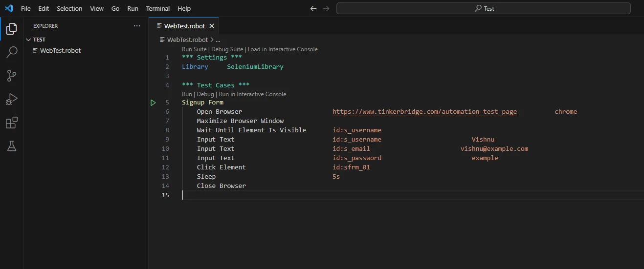Click WebTest.robot in the breadcrumb
This screenshot has width=644, height=269.
coord(187,40)
